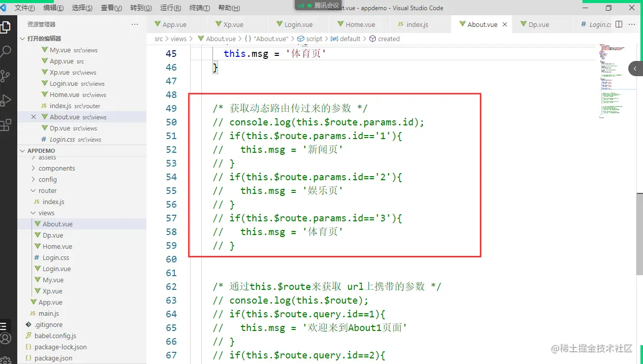This screenshot has height=364, width=643.
Task: Open Xp.vue in views folder
Action: click(x=82, y=291)
